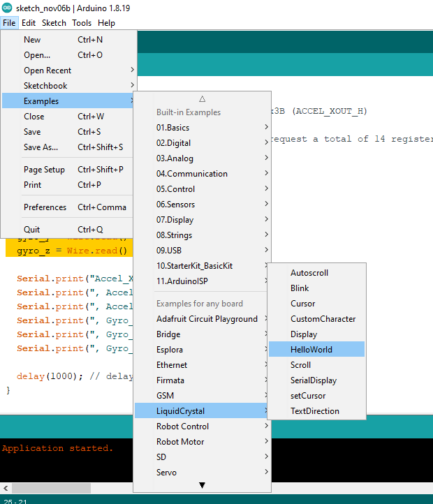Expand the 03.Analog examples submenu

click(x=202, y=158)
